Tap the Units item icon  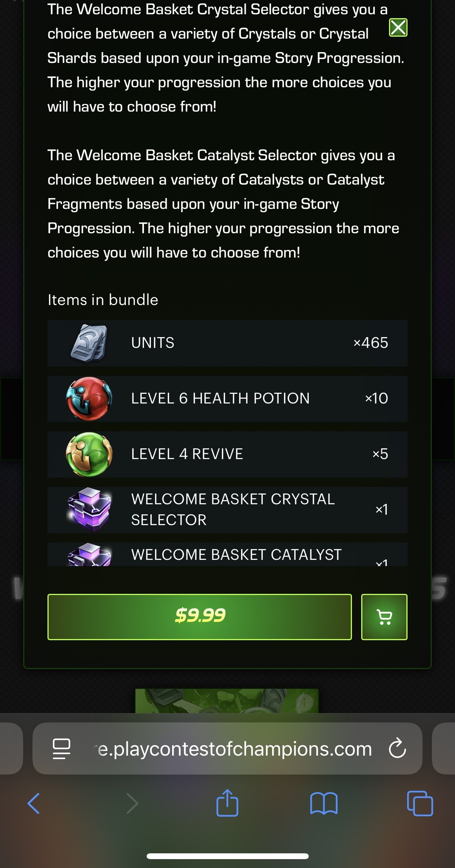pyautogui.click(x=89, y=343)
